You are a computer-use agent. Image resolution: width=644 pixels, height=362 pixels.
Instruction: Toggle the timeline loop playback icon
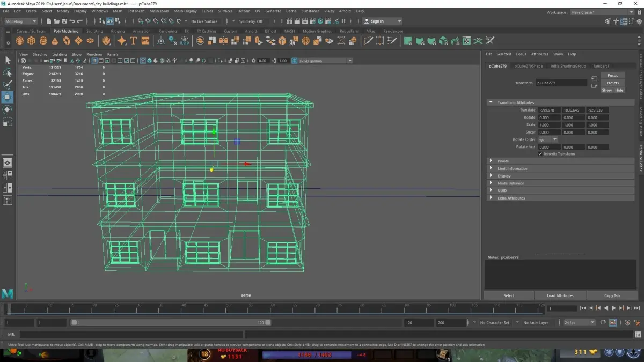603,323
